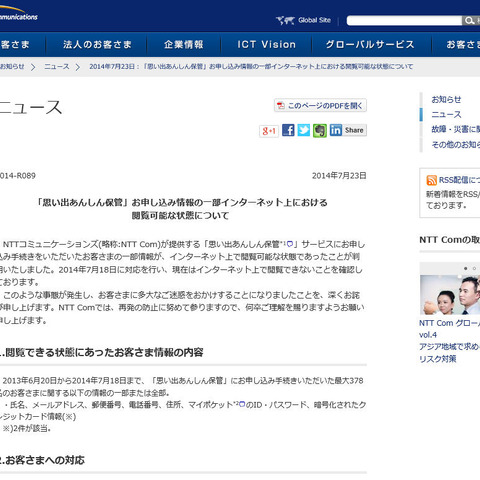Click heading 閲覧できる状態にあったお客さま情報の内容

[x=102, y=352]
